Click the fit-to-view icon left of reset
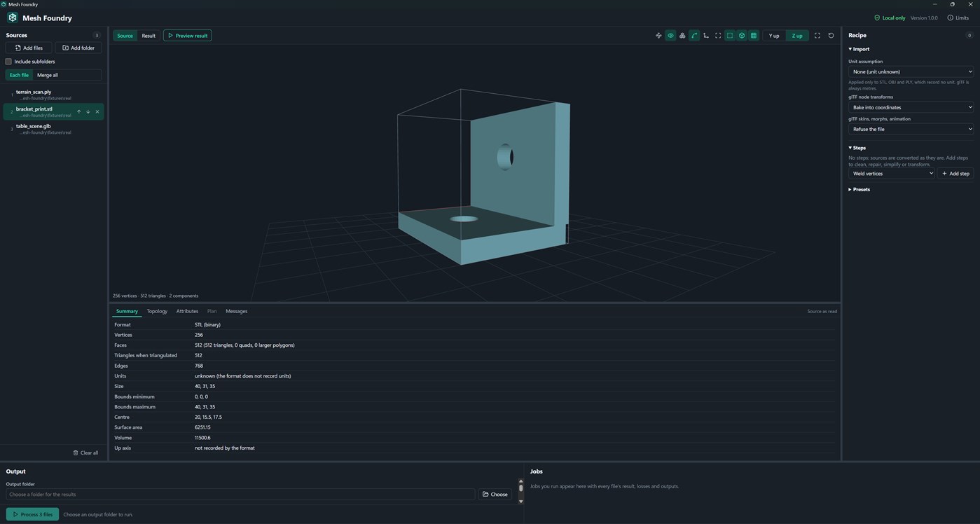 [817, 36]
